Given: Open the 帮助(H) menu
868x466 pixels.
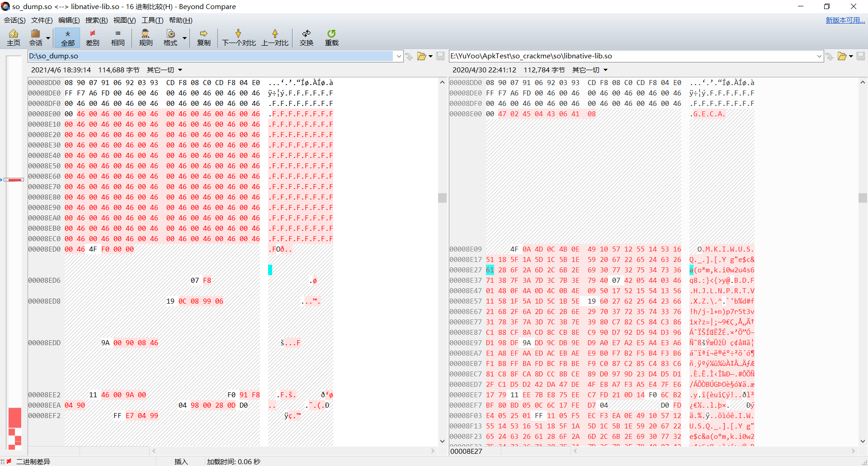Looking at the screenshot, I should pos(180,20).
